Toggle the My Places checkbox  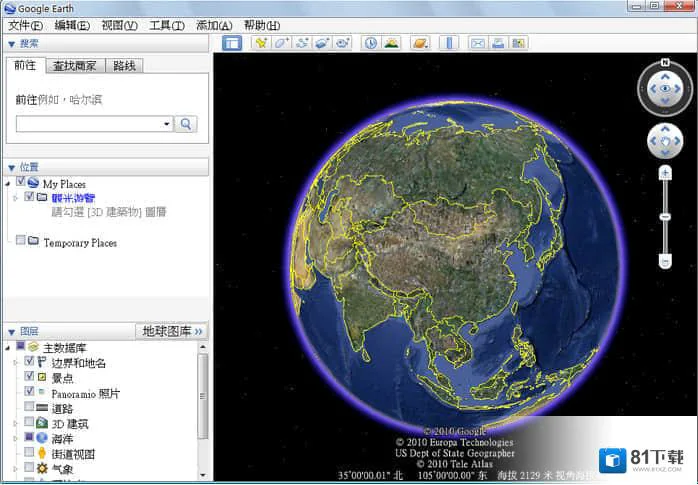point(20,181)
